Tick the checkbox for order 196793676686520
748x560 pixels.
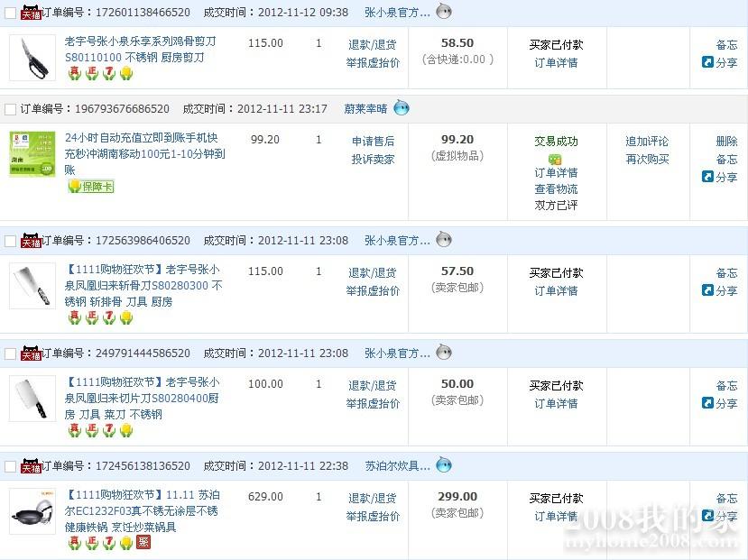11,109
